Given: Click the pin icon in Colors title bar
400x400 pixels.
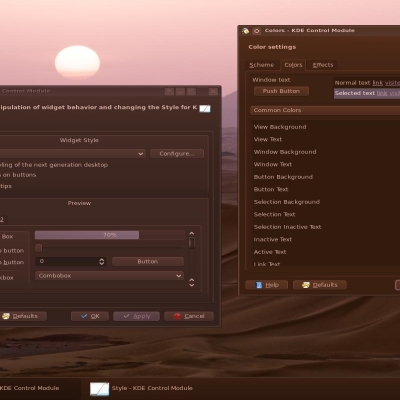Looking at the screenshot, I should (256, 31).
